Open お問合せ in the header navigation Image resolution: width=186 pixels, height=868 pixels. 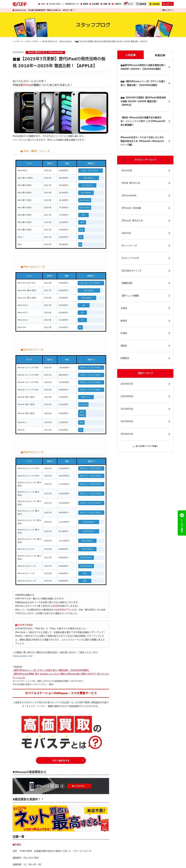pyautogui.click(x=116, y=4)
